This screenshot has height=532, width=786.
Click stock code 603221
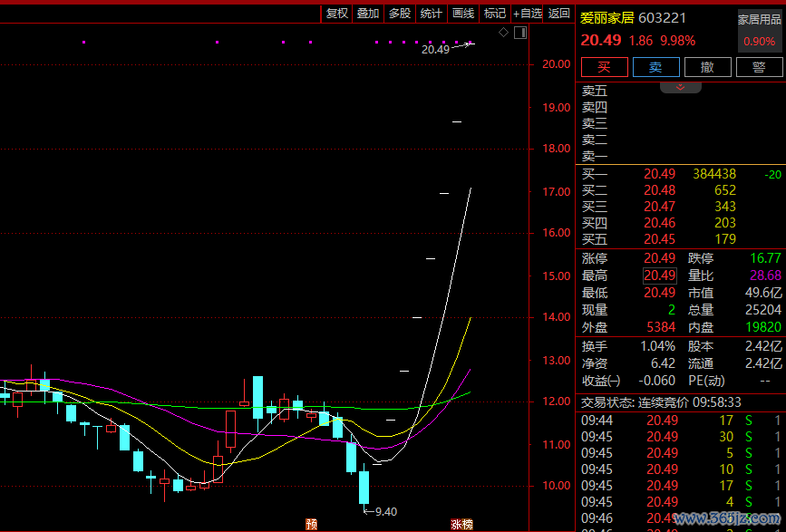tap(662, 18)
